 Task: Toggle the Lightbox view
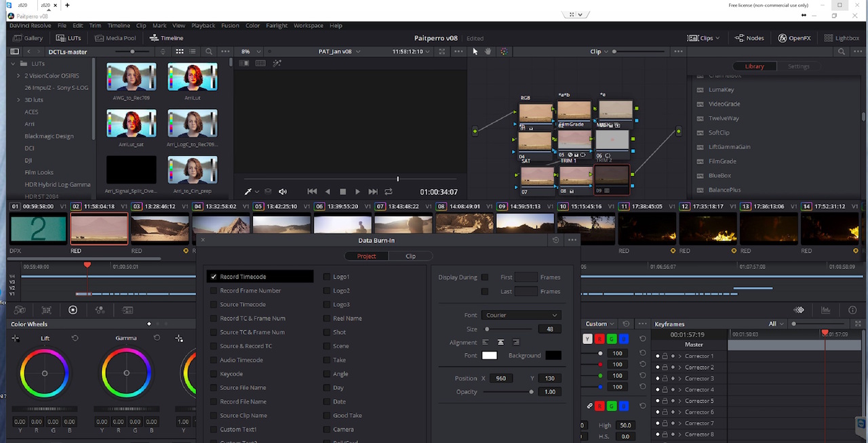[x=842, y=38]
